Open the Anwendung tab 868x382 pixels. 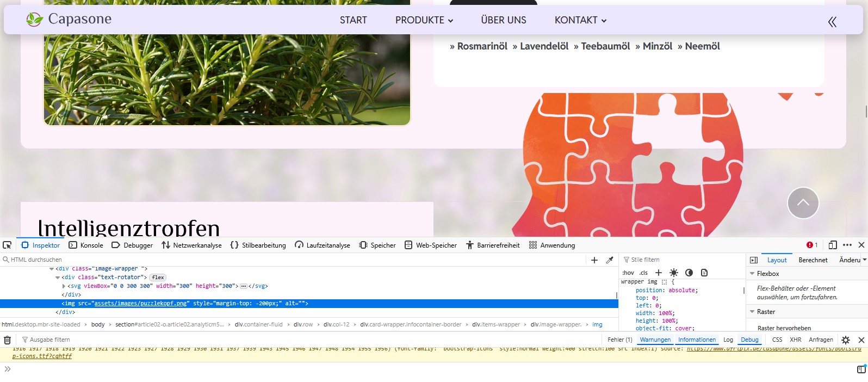click(x=552, y=245)
